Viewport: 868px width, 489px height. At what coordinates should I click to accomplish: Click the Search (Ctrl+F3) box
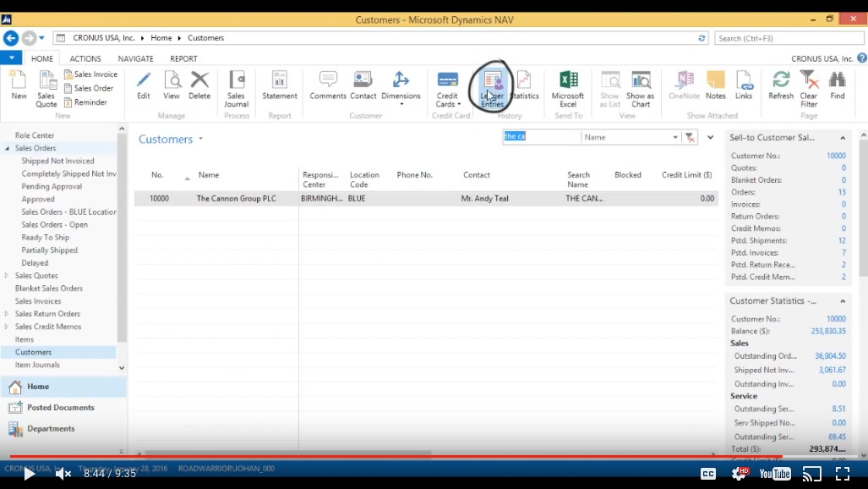789,38
